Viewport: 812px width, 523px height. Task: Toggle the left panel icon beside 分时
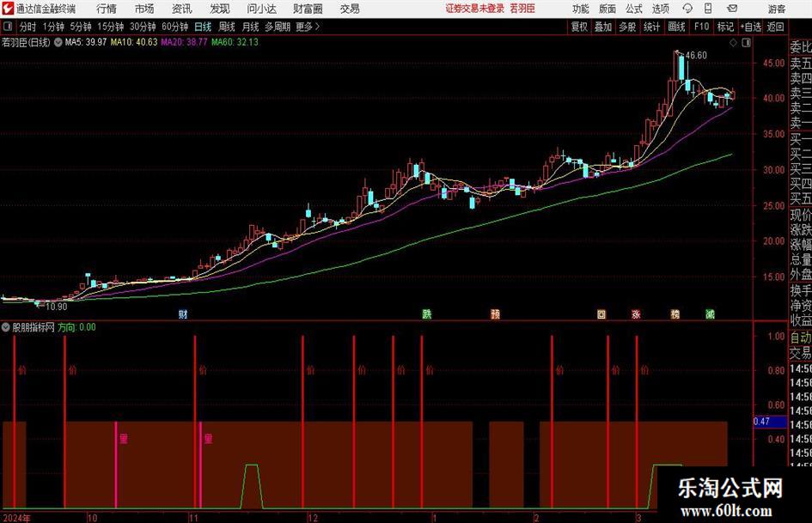click(8, 27)
